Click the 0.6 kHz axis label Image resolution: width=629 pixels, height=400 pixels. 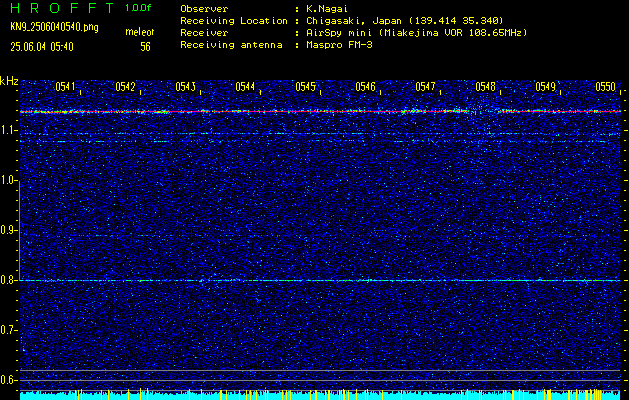click(x=8, y=380)
